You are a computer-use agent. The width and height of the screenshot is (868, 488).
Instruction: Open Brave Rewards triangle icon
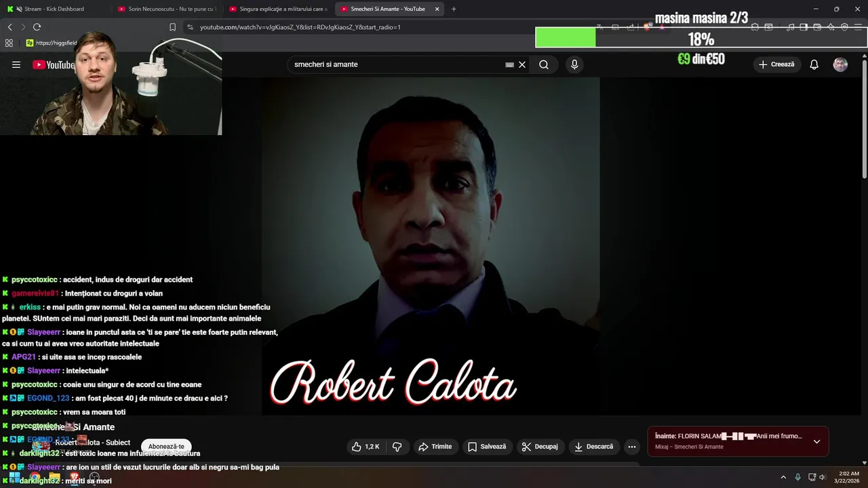coord(663,27)
